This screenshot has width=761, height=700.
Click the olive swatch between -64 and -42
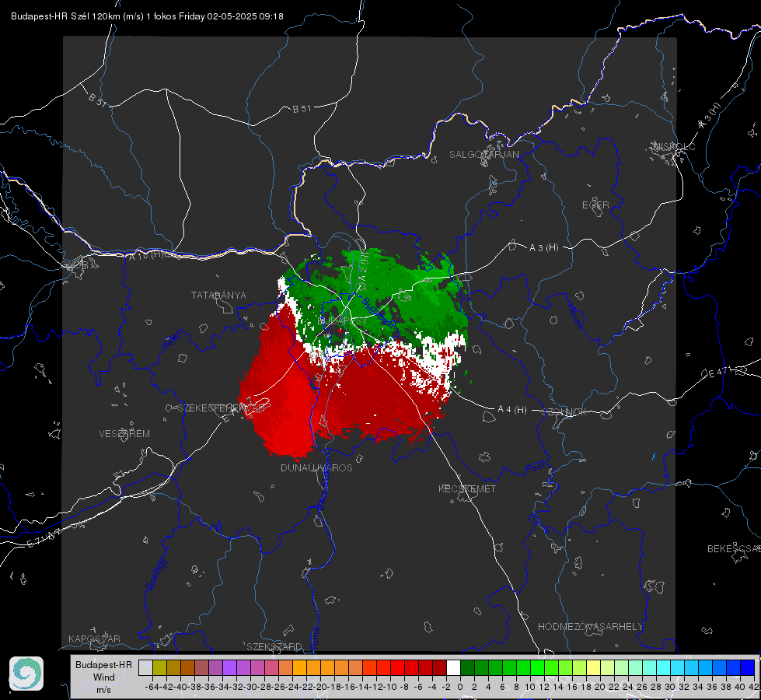159,667
